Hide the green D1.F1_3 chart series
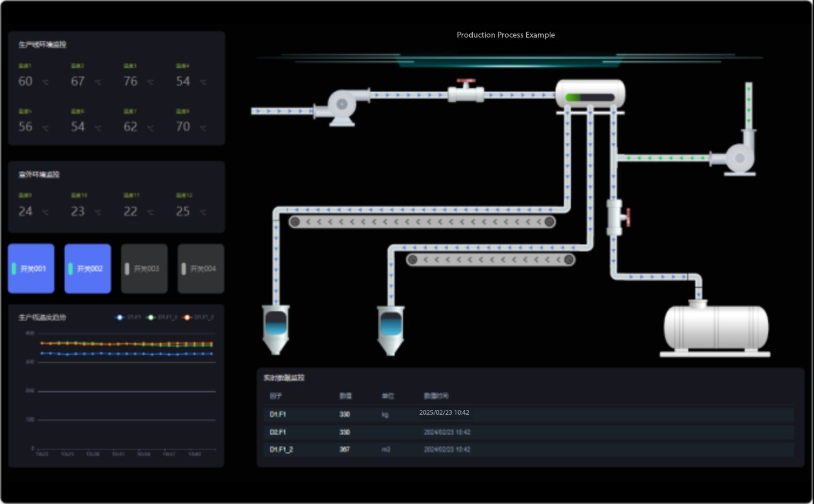This screenshot has width=814, height=504. 162,317
